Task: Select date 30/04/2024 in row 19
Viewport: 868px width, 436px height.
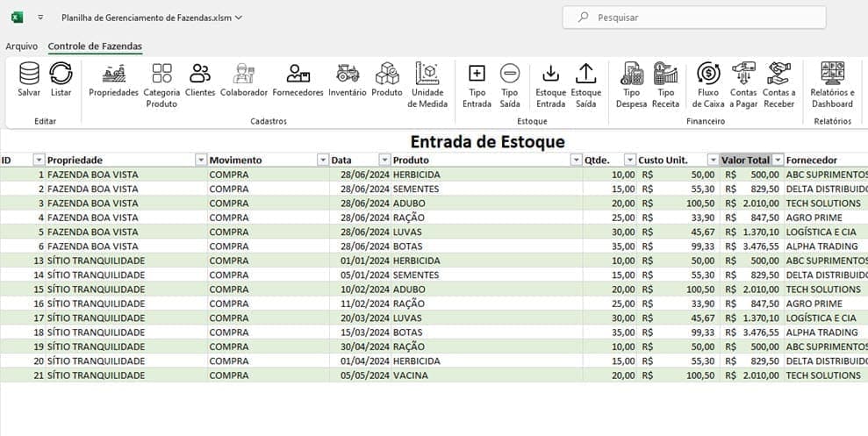Action: click(x=361, y=347)
